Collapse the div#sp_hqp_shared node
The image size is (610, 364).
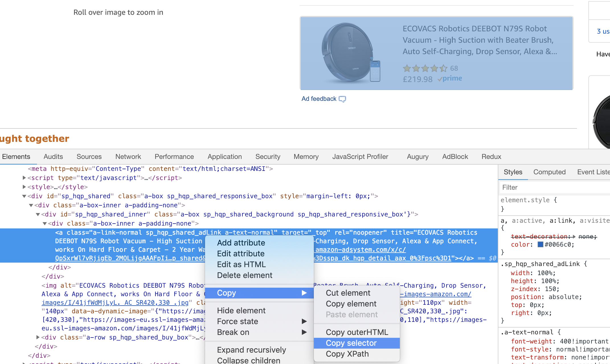tap(24, 196)
